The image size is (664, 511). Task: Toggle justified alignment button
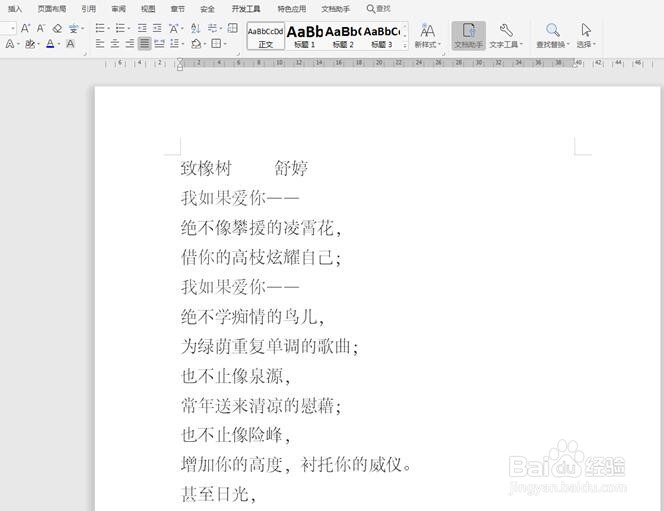point(144,44)
